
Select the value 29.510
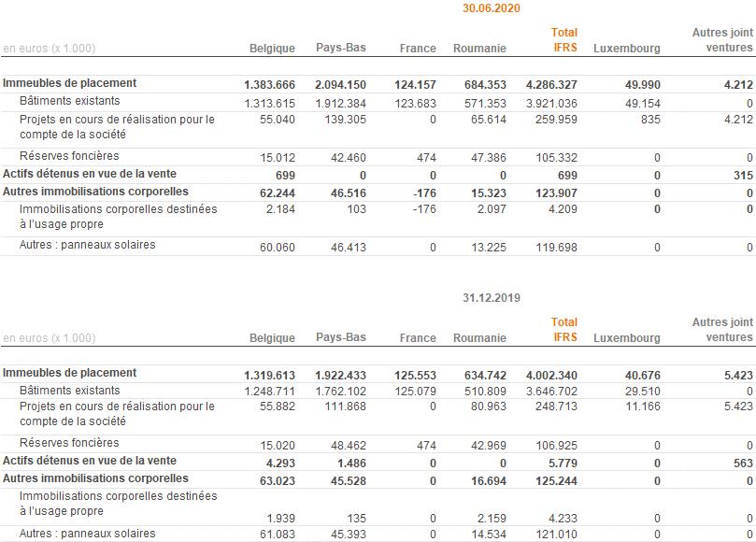pos(643,391)
